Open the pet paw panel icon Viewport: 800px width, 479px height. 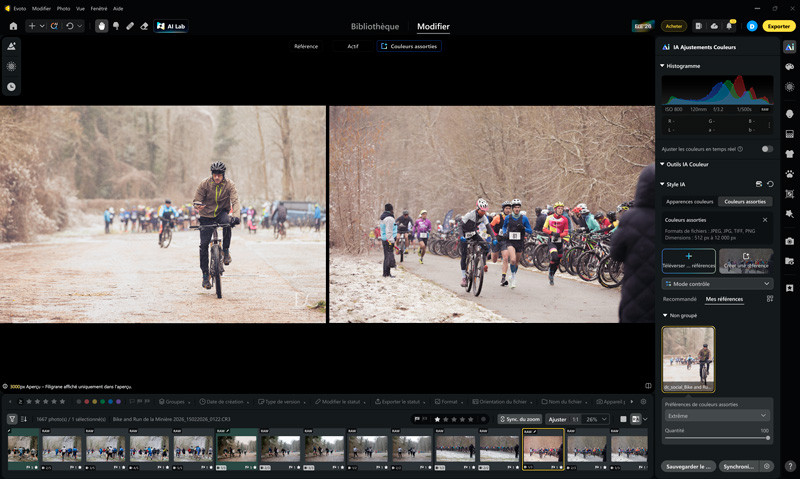pyautogui.click(x=789, y=174)
